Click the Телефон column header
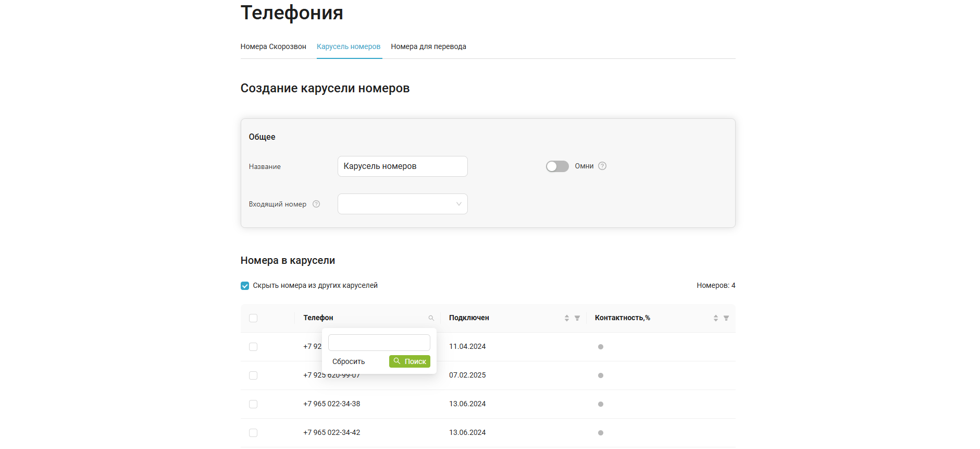 [x=318, y=318]
